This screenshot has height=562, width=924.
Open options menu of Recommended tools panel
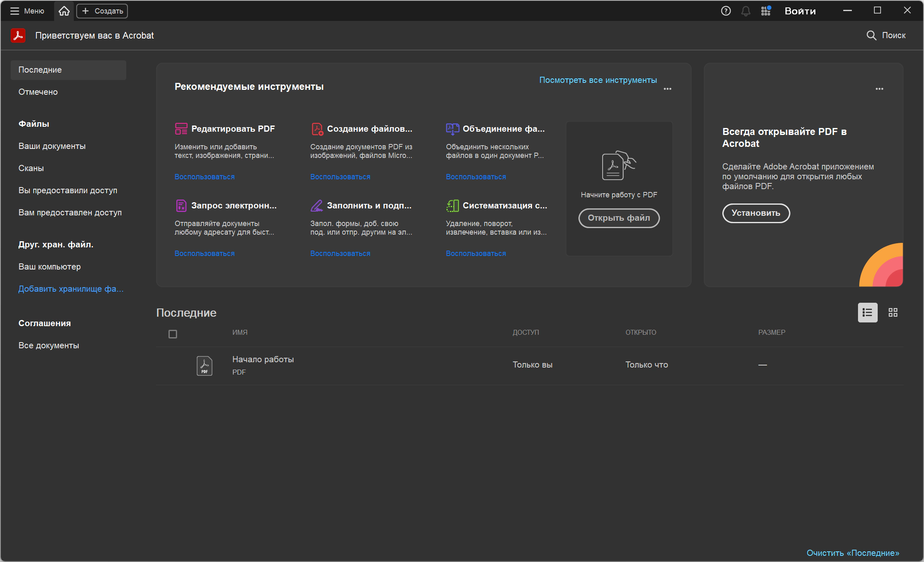coord(667,89)
